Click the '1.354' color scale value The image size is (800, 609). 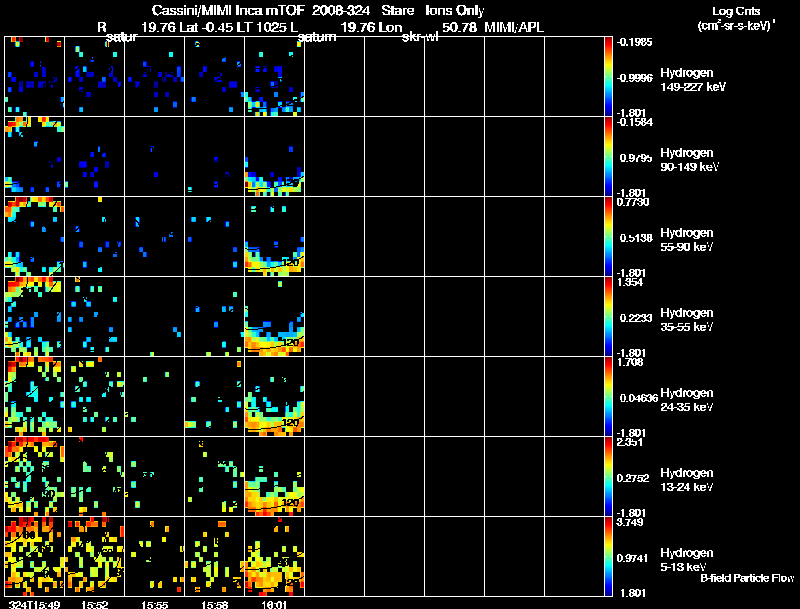630,283
